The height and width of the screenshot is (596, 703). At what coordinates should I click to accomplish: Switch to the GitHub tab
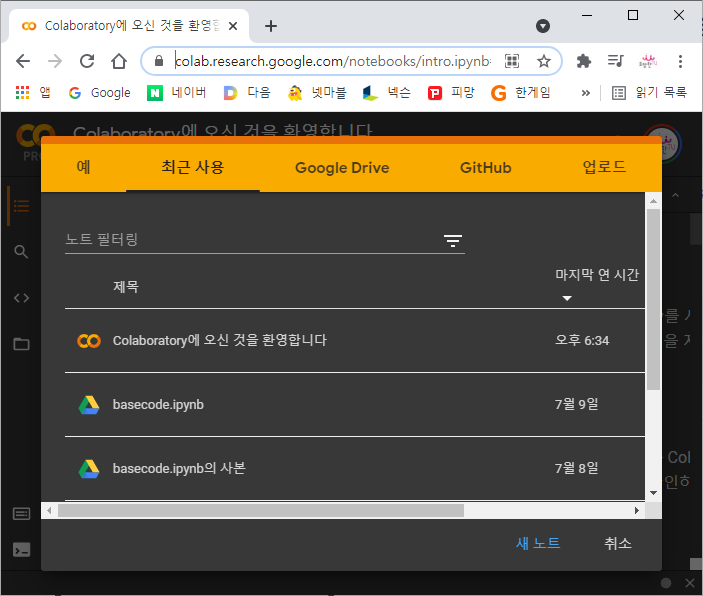pyautogui.click(x=486, y=167)
